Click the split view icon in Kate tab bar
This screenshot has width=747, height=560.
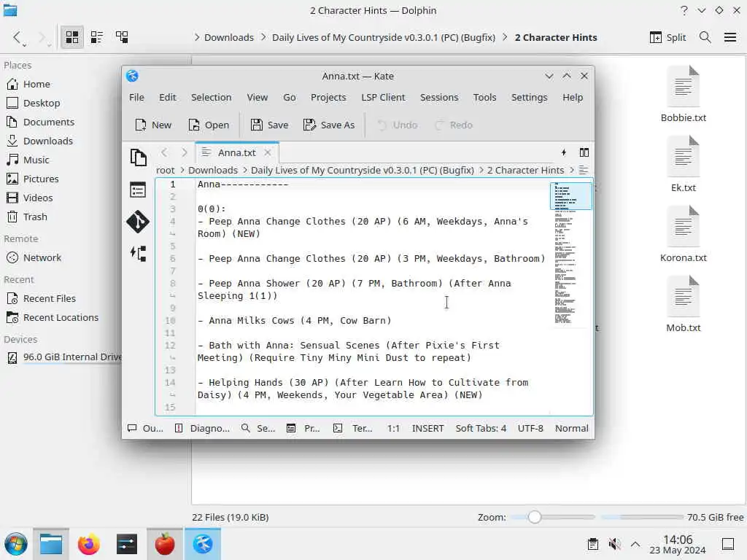[x=584, y=152]
